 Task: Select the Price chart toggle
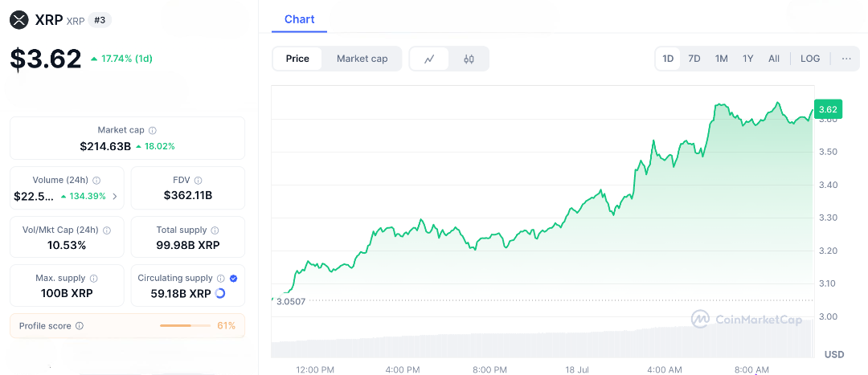(x=297, y=59)
